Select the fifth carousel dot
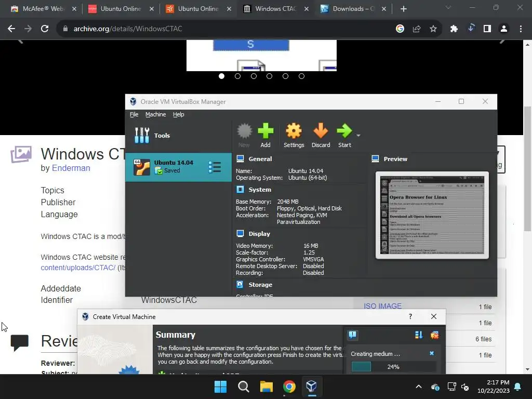 click(x=285, y=76)
